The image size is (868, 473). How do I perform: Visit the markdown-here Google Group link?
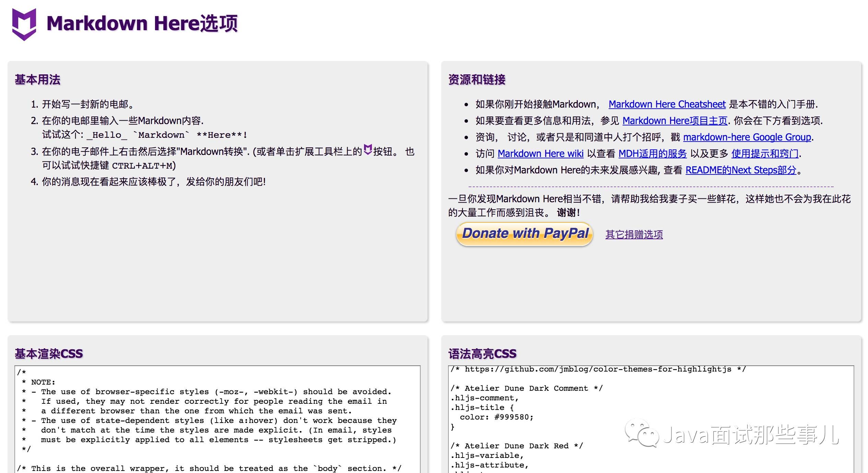747,137
